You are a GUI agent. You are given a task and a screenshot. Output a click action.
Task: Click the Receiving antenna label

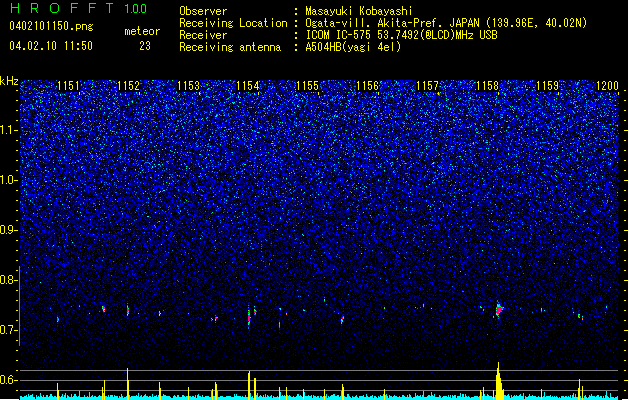230,47
